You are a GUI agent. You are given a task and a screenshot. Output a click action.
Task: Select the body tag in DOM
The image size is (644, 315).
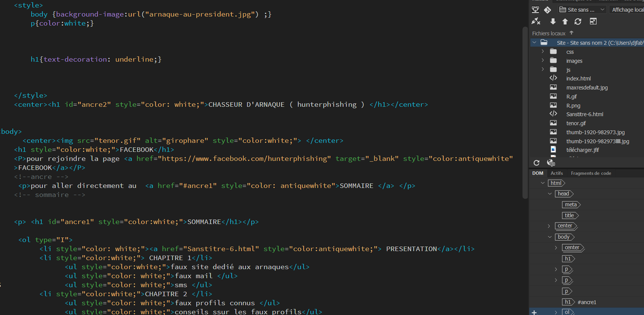tap(565, 237)
